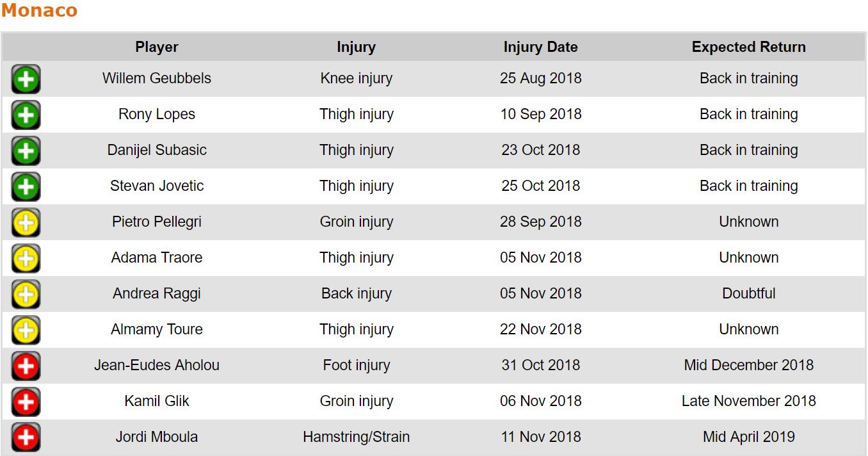This screenshot has height=456, width=868.
Task: Click yellow status icon beside Almamy Toure
Action: click(26, 330)
